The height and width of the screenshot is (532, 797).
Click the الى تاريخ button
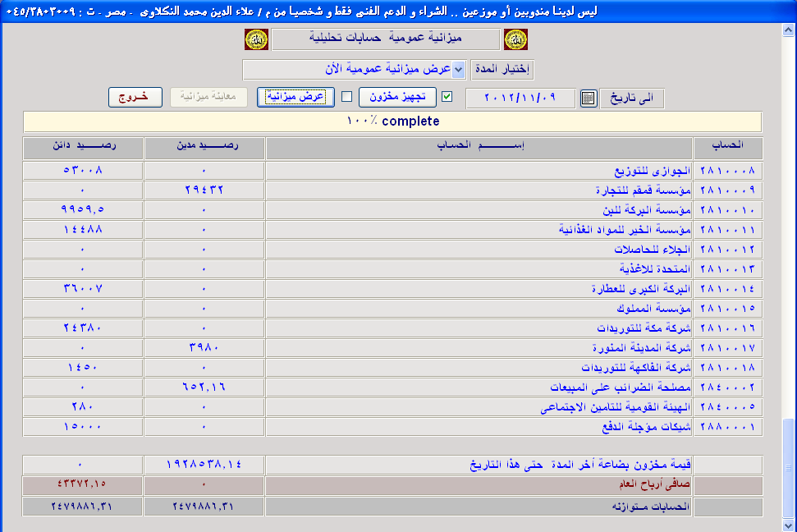pos(632,99)
